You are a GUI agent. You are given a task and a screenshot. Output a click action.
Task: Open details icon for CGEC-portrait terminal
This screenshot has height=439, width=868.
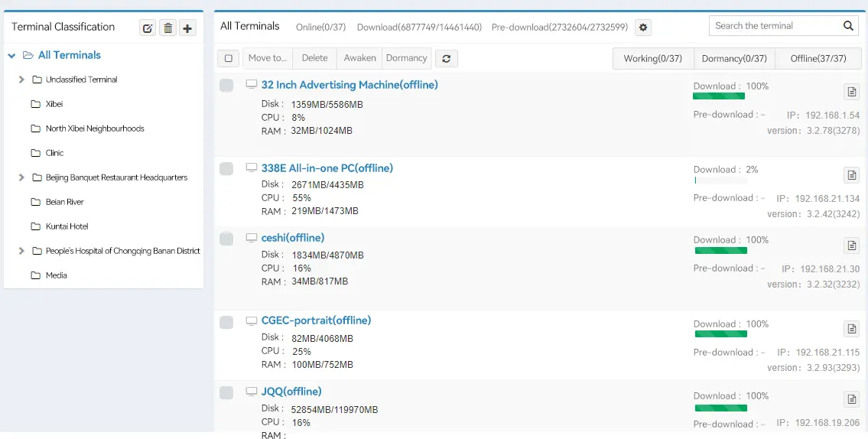[x=851, y=329]
